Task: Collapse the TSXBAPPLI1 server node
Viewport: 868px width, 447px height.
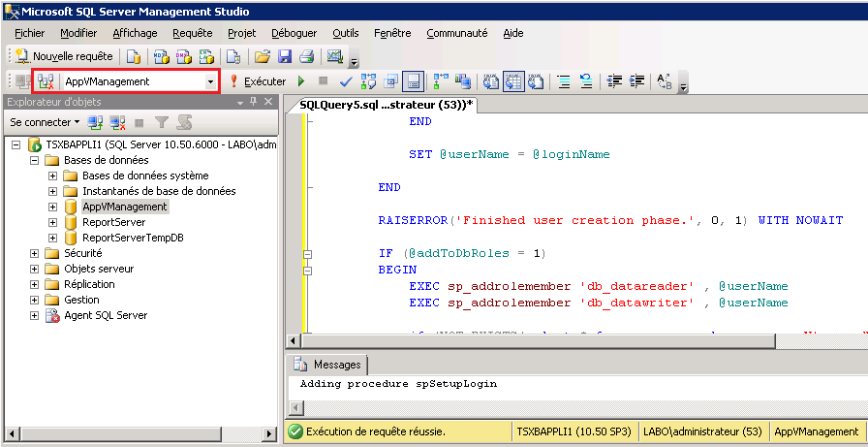Action: tap(16, 144)
